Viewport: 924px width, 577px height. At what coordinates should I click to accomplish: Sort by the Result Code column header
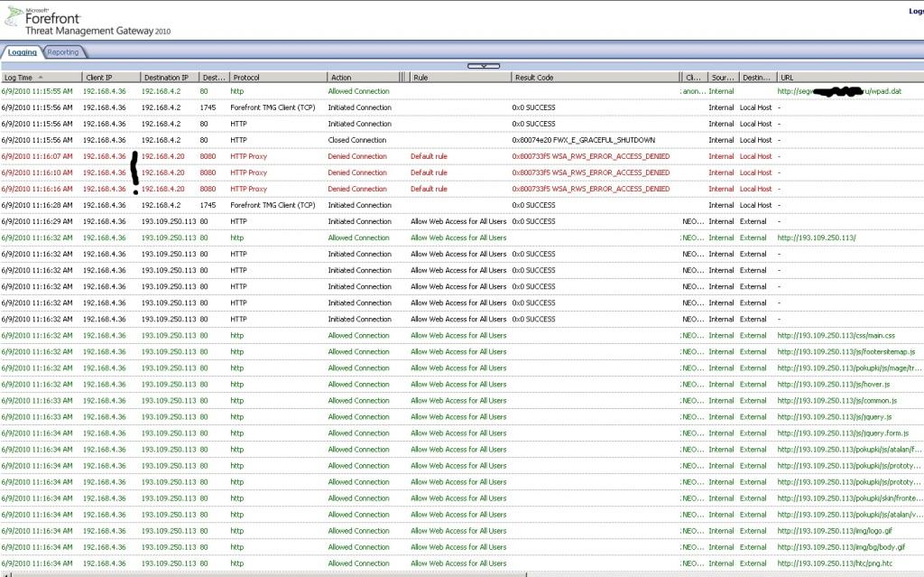click(596, 78)
